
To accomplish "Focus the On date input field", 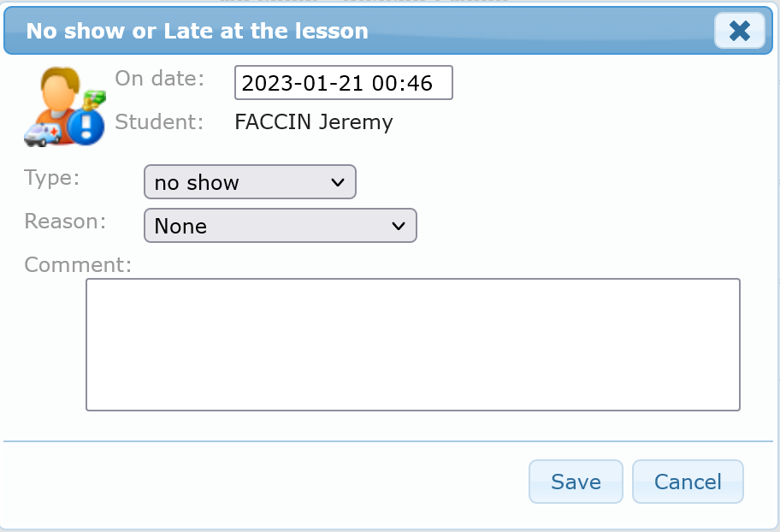I will click(x=343, y=83).
